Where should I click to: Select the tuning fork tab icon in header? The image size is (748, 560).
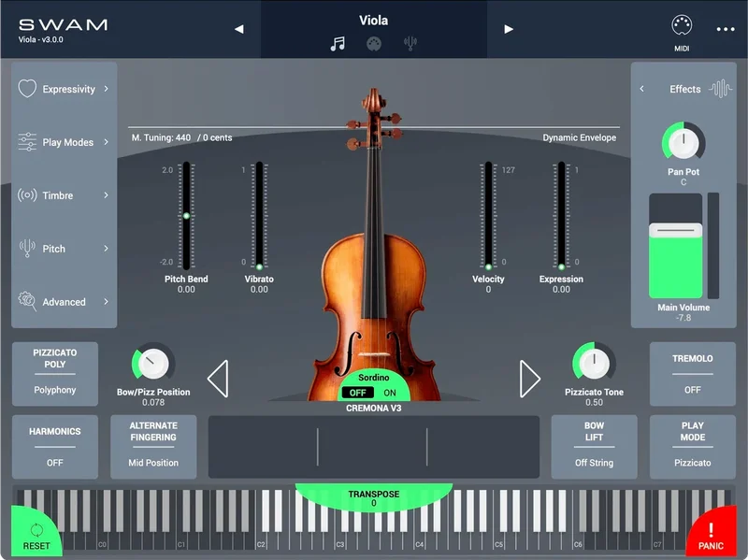[x=410, y=44]
